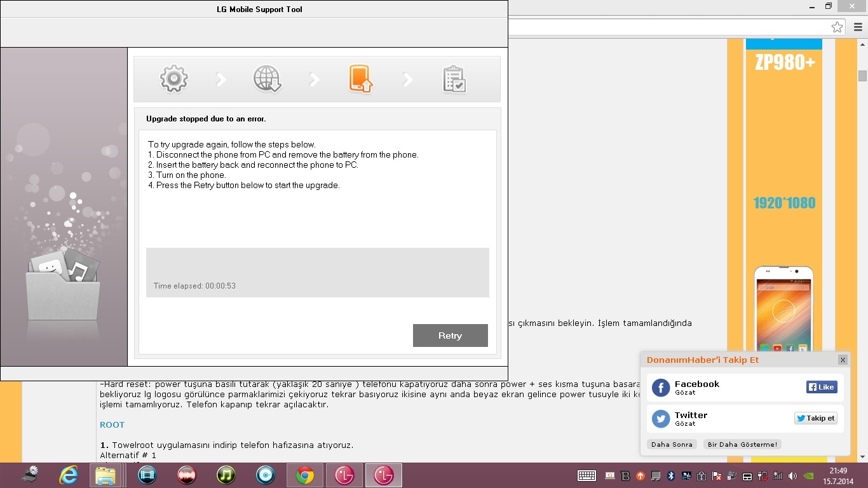Open the ROOT heading link
868x488 pixels.
click(x=112, y=424)
